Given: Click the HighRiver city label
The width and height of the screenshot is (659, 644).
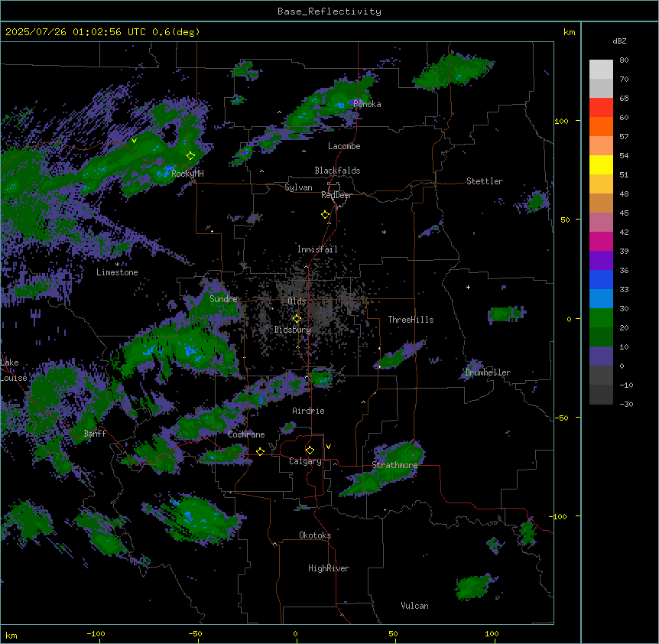Looking at the screenshot, I should pyautogui.click(x=329, y=568).
